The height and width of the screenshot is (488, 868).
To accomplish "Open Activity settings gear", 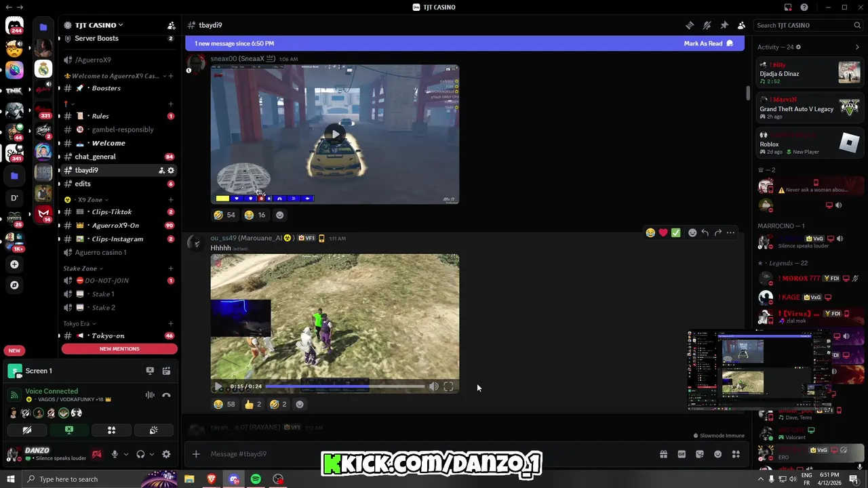I will tap(798, 47).
